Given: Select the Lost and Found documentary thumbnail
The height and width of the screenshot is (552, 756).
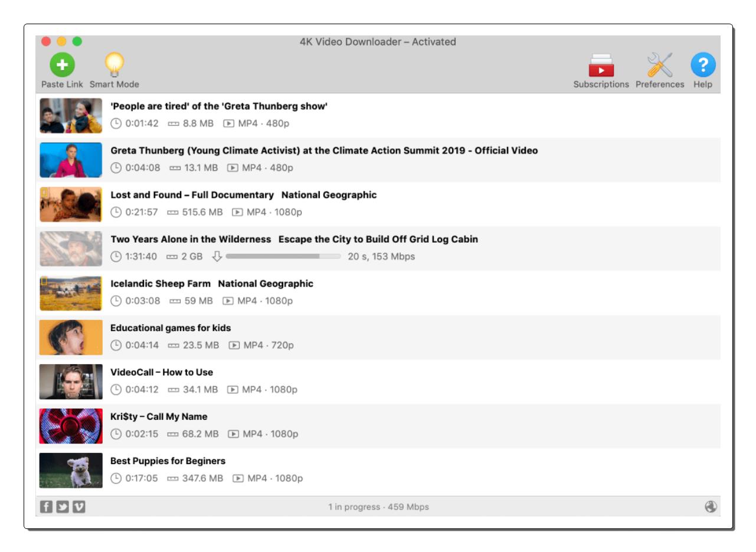Looking at the screenshot, I should pos(71,204).
